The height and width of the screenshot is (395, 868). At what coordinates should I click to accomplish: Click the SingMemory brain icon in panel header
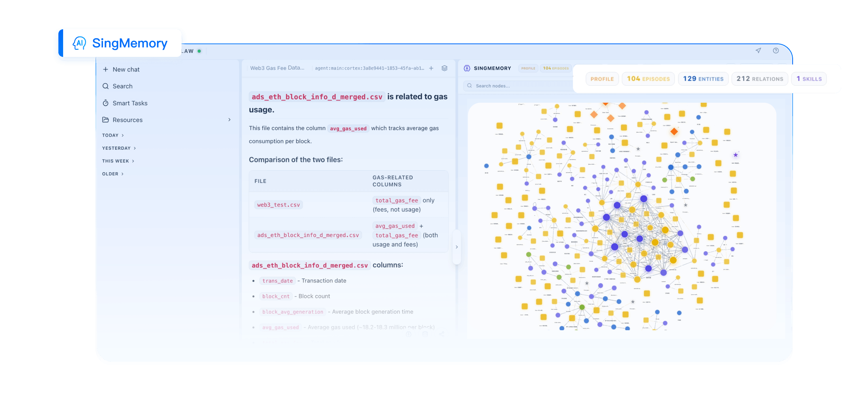[467, 68]
